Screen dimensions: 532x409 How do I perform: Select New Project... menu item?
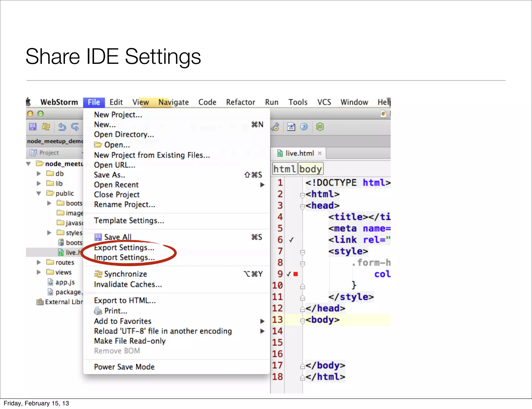[177, 115]
